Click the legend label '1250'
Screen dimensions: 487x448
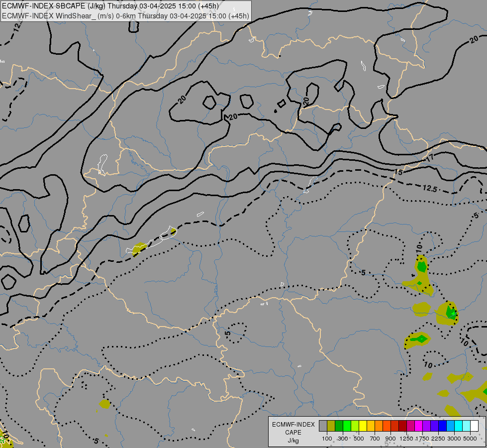coord(406,439)
